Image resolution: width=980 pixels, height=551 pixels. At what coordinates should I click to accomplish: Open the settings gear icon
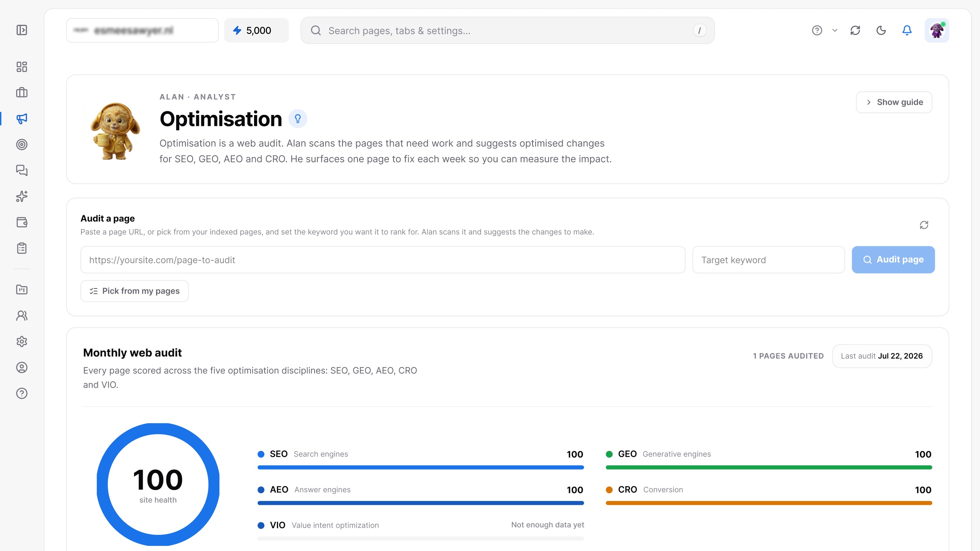(x=22, y=342)
